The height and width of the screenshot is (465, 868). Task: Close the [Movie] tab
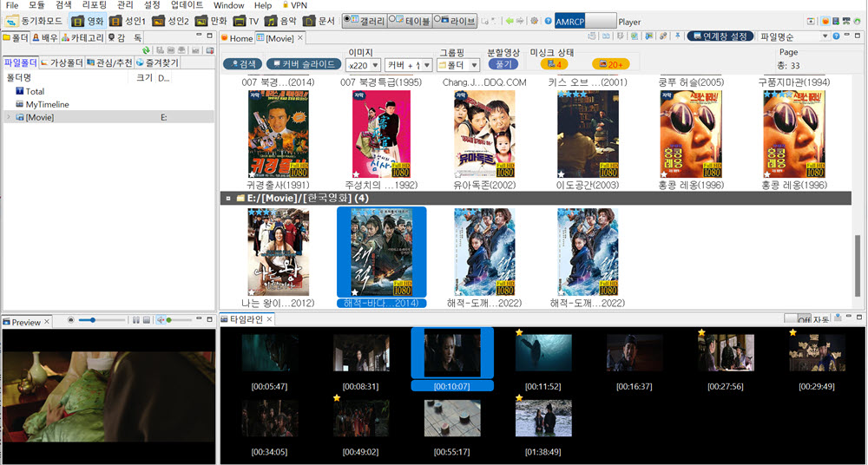(300, 38)
